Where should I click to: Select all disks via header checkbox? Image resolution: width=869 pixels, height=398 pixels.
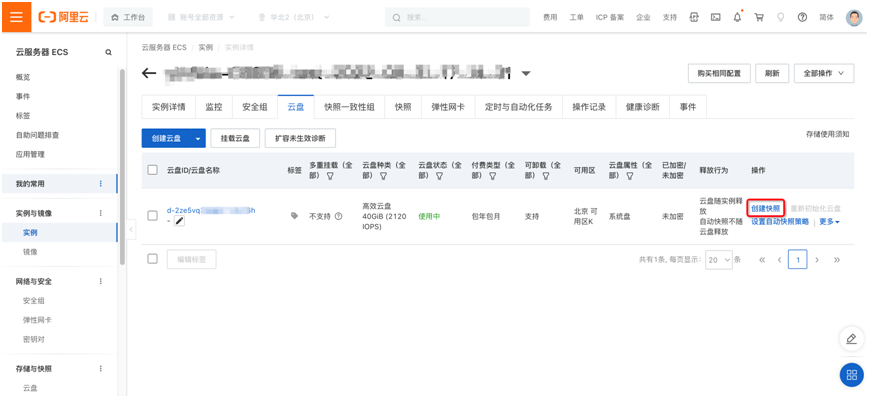click(152, 170)
